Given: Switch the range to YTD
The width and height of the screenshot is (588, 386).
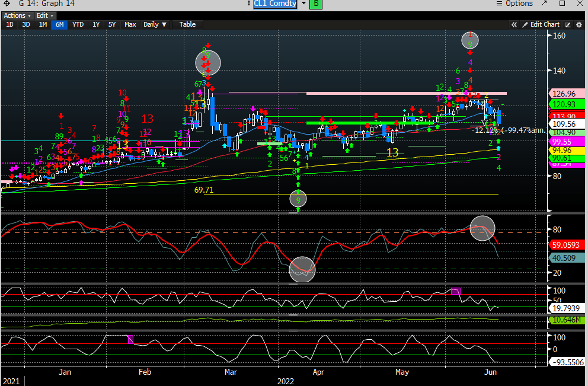Looking at the screenshot, I should tap(78, 24).
